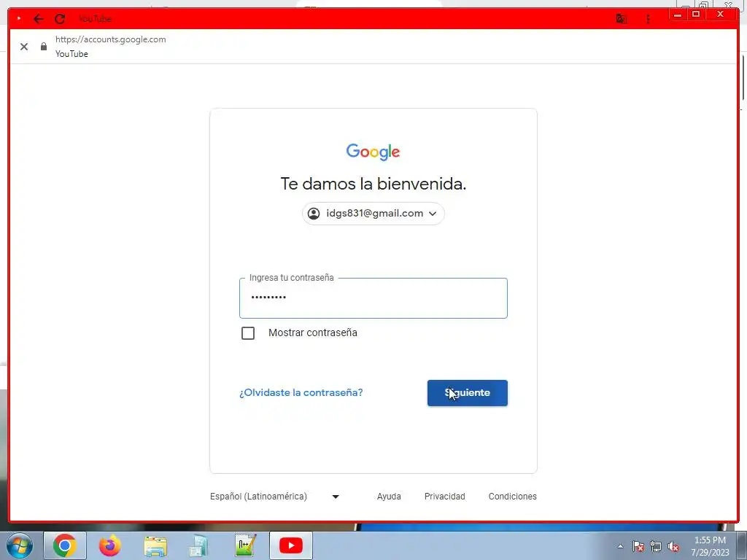The height and width of the screenshot is (560, 747).
Task: Open the Condiciones link
Action: 513,496
